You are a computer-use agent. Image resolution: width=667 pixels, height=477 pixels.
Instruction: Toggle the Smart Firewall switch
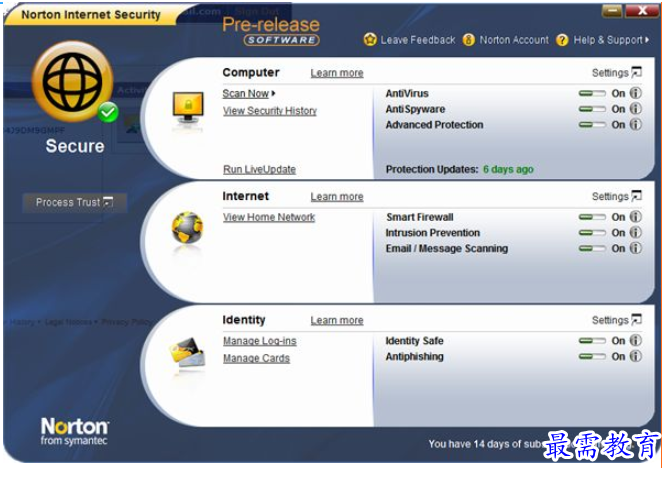coord(592,217)
